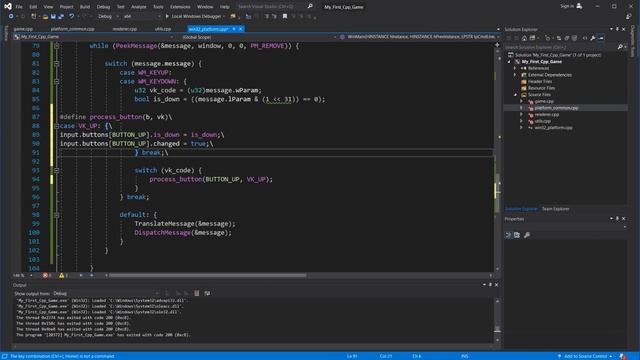Click the Visual Studio search magnifier icon
The height and width of the screenshot is (360, 640).
coord(310,6)
